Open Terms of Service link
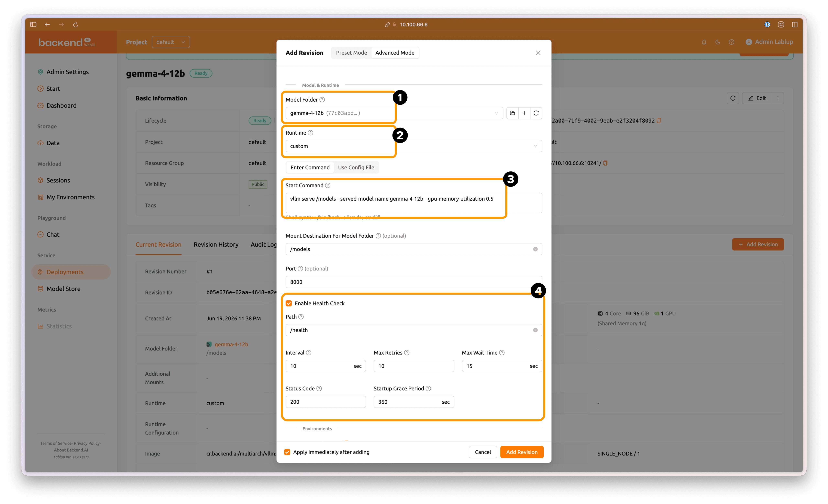Image resolution: width=828 pixels, height=504 pixels. tap(56, 444)
